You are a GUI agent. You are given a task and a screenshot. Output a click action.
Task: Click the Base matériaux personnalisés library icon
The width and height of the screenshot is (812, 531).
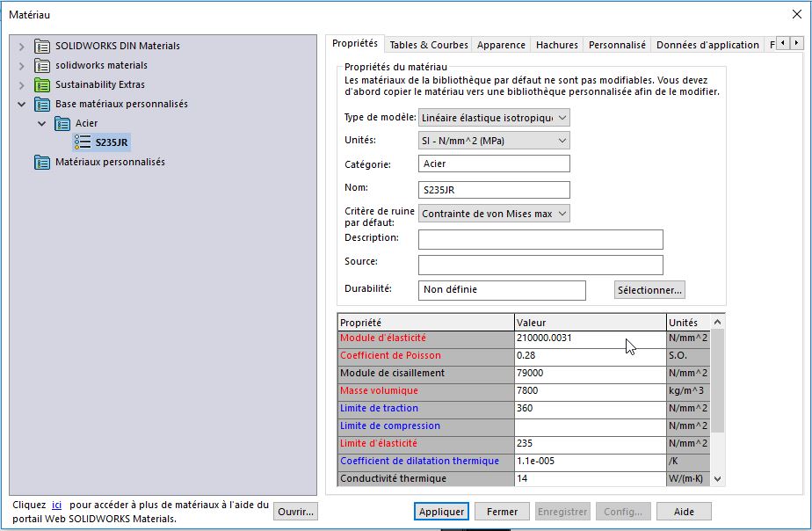click(42, 104)
